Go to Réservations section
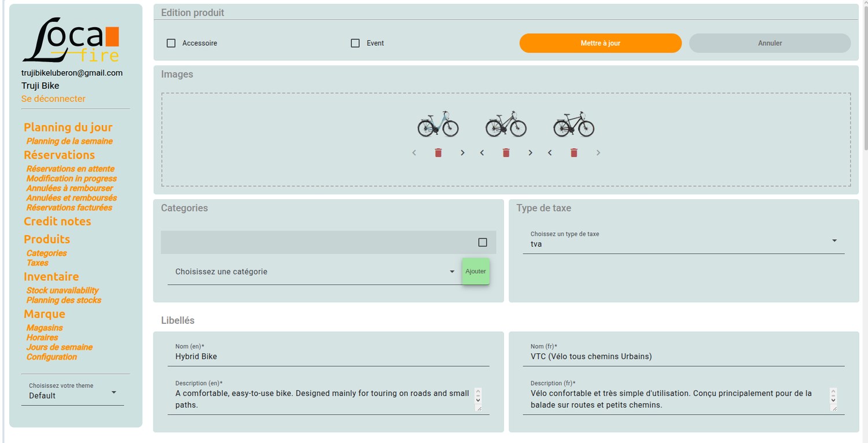This screenshot has height=443, width=868. coord(59,155)
